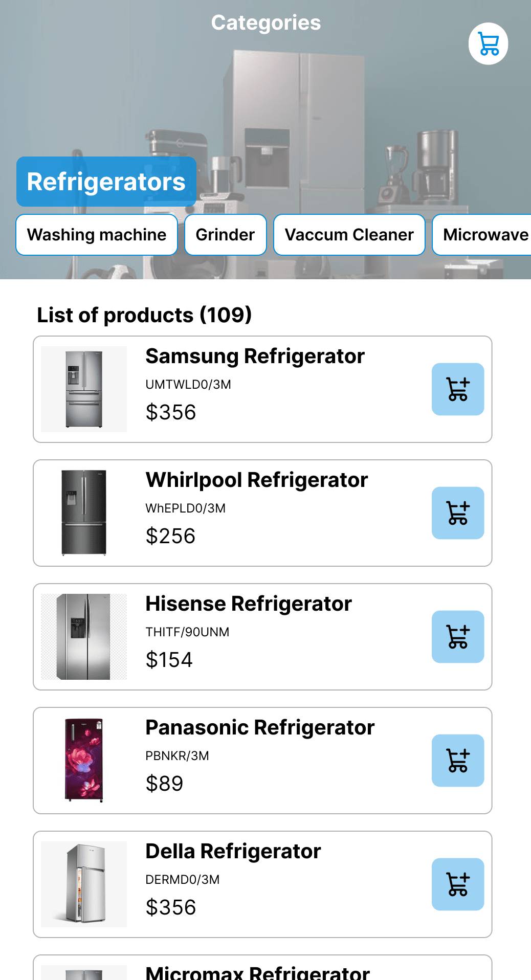The height and width of the screenshot is (980, 531).
Task: Open the Vaccum Cleaner category
Action: click(x=349, y=235)
